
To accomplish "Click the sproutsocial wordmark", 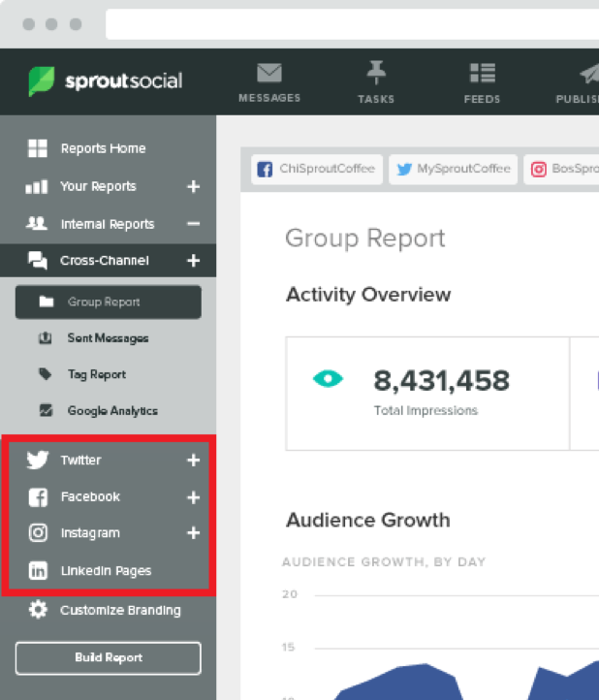I will (x=124, y=80).
